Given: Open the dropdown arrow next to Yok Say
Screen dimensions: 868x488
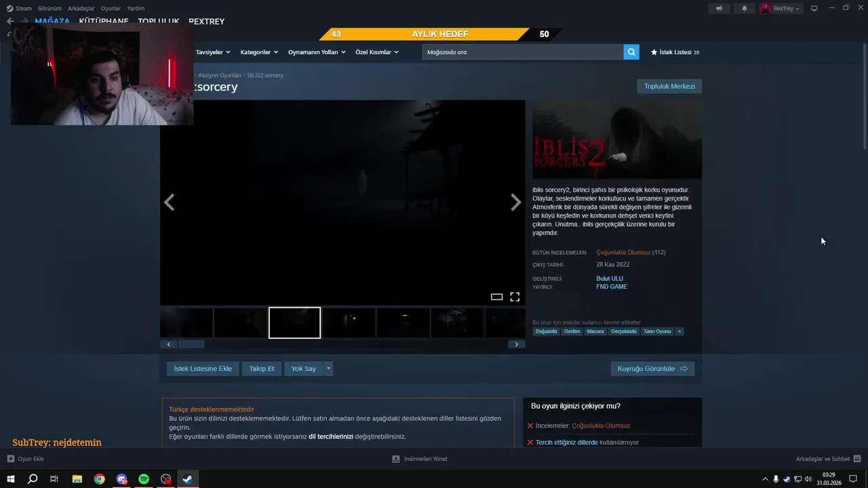Looking at the screenshot, I should pyautogui.click(x=328, y=369).
